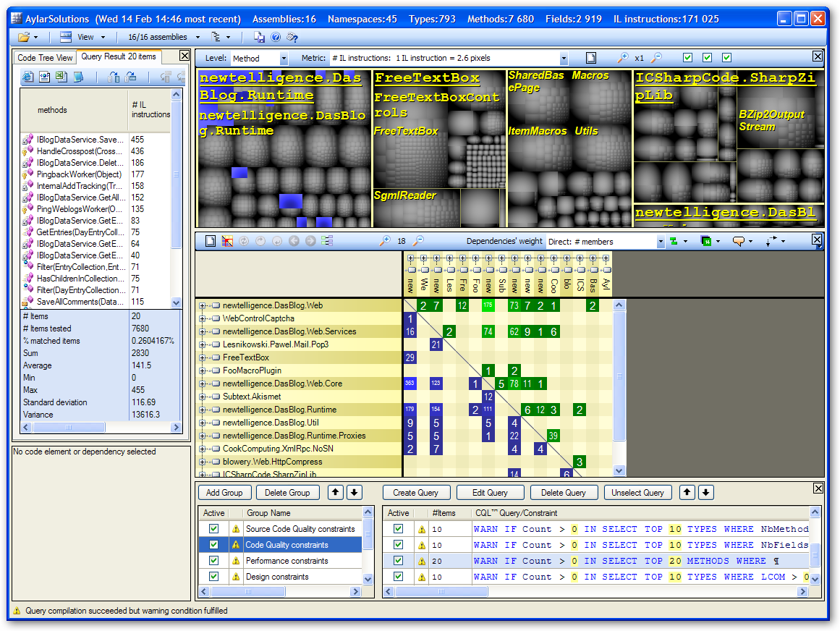Click the treemap blank page icon
This screenshot has width=840, height=631.
coord(591,58)
